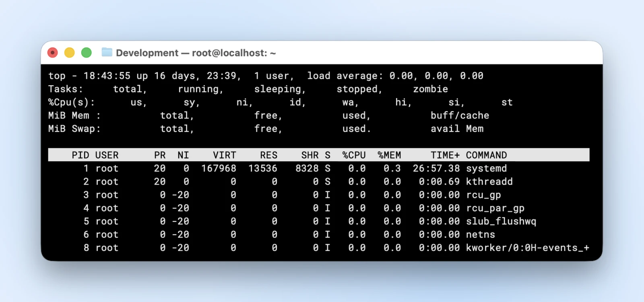The height and width of the screenshot is (302, 644).
Task: Click the COMMAND column header
Action: tap(486, 155)
